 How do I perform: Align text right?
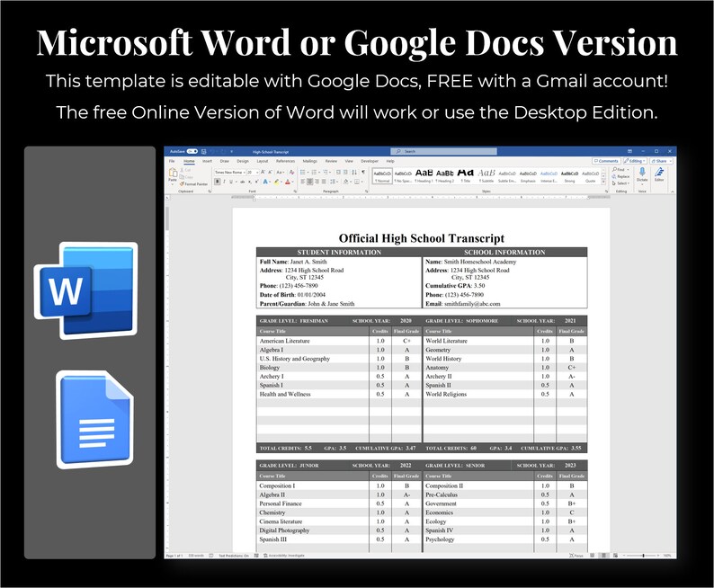[317, 182]
